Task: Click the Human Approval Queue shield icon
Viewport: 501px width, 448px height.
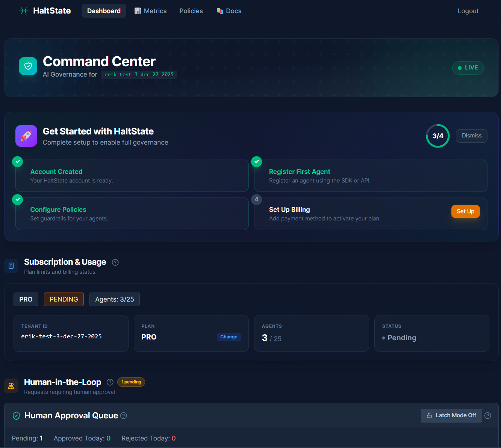Action: pyautogui.click(x=16, y=415)
